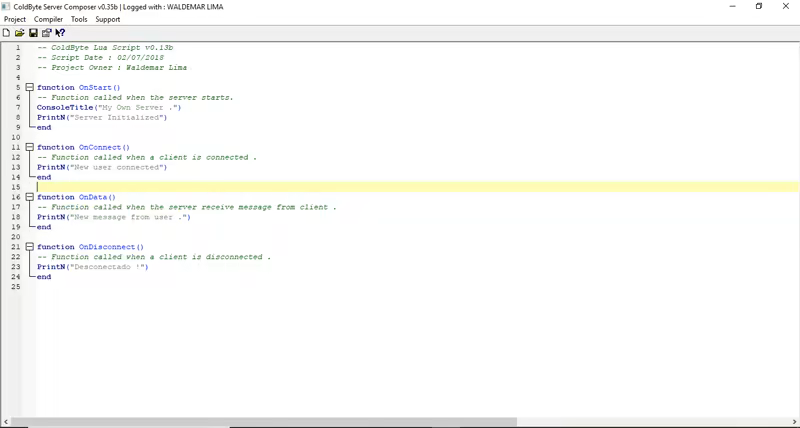
Task: Open the Compiler menu
Action: 48,19
